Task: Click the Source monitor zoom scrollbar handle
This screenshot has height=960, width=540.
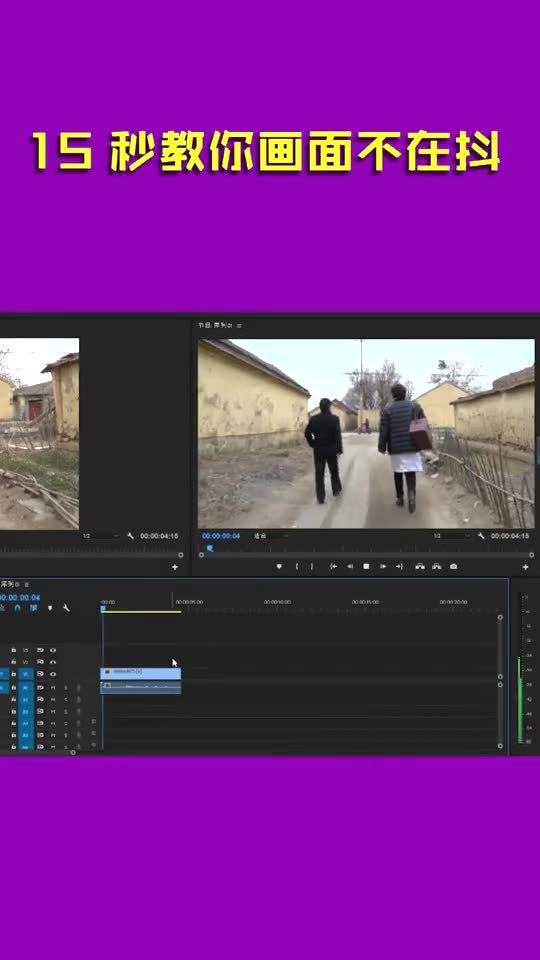Action: [181, 555]
